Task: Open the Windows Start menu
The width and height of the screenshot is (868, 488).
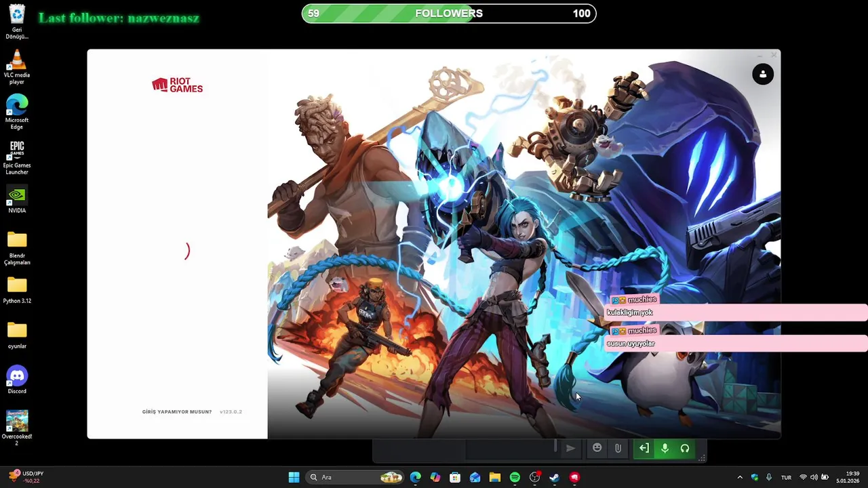Action: [294, 477]
